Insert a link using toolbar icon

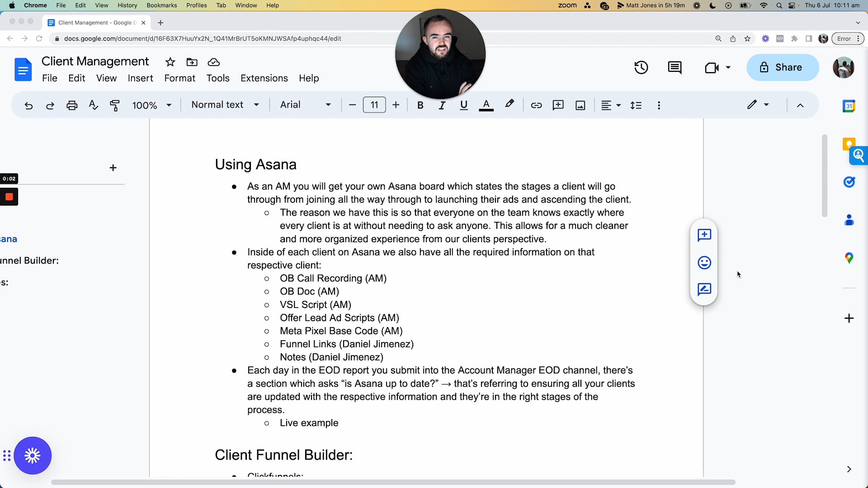(536, 105)
